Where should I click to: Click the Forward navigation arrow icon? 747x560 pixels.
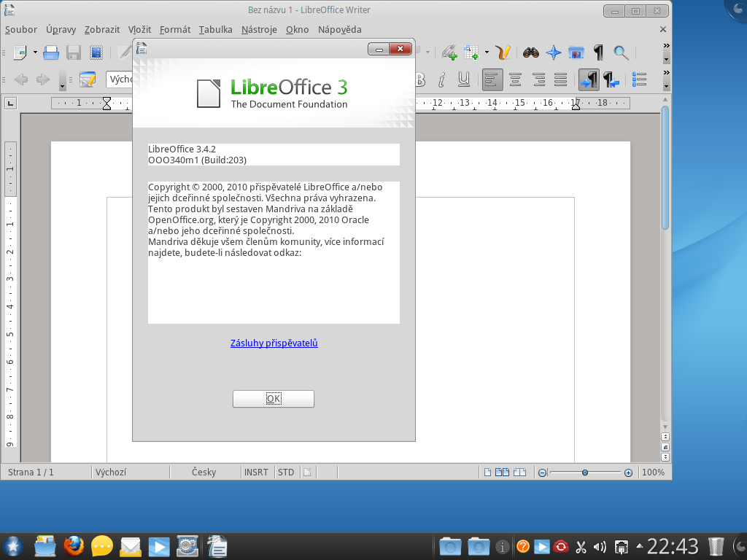43,79
